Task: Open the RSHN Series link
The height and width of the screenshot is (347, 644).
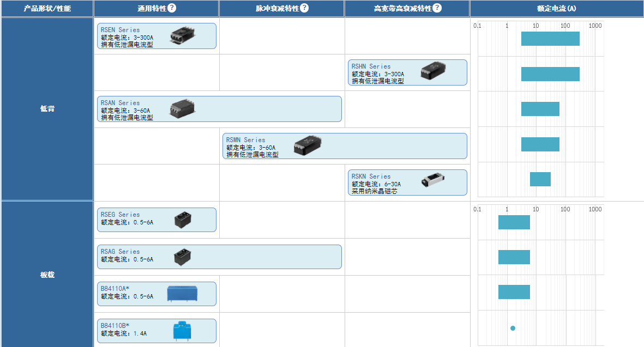Action: point(371,66)
